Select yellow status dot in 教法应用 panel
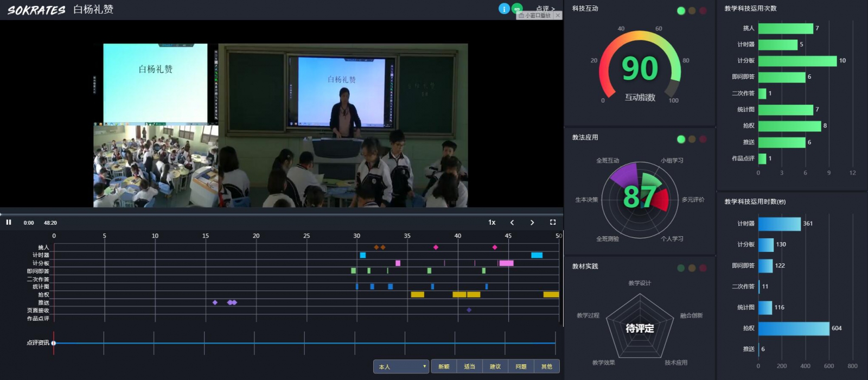The image size is (868, 380). [x=692, y=140]
